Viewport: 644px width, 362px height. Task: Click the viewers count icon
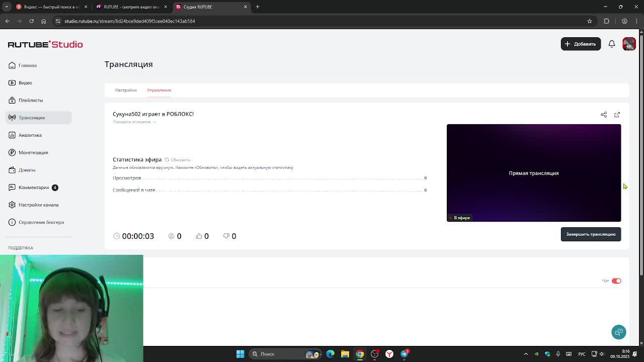(172, 236)
